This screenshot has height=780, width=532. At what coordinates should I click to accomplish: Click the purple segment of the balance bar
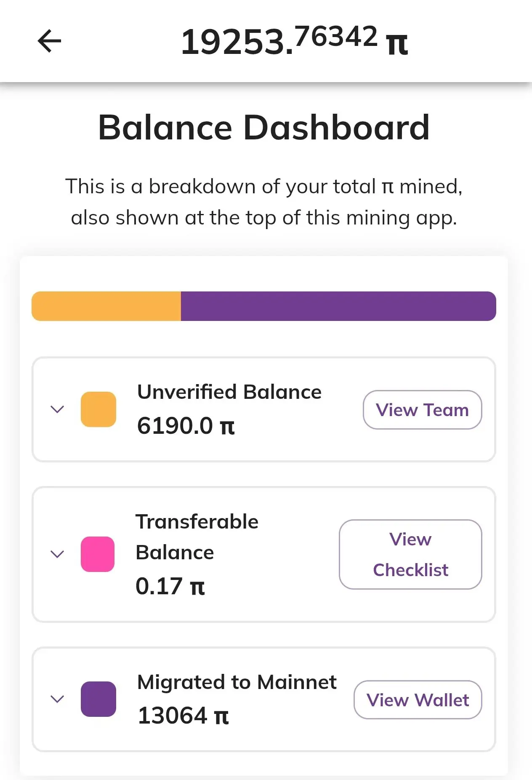tap(338, 306)
